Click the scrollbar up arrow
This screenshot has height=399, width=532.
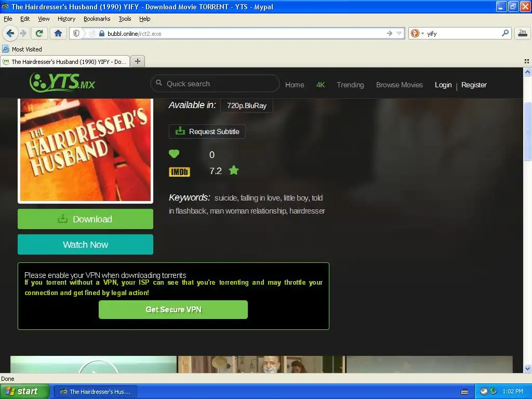point(527,72)
